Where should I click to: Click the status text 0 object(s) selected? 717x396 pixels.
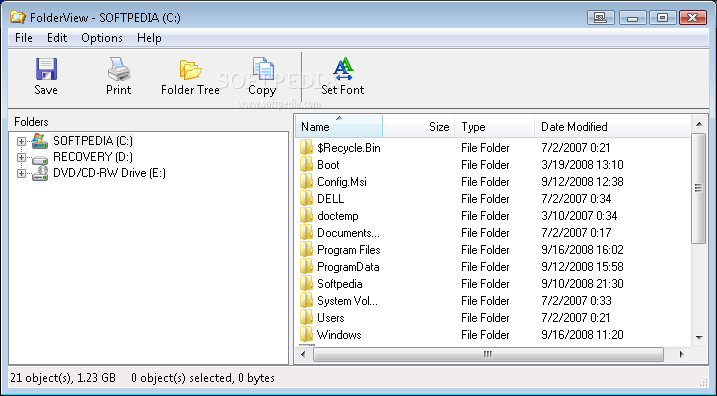[x=182, y=378]
